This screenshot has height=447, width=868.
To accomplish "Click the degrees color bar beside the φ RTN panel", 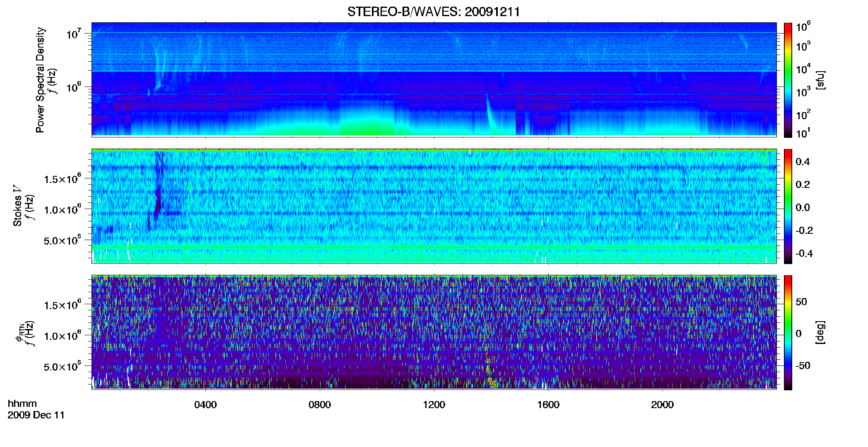I will [788, 332].
